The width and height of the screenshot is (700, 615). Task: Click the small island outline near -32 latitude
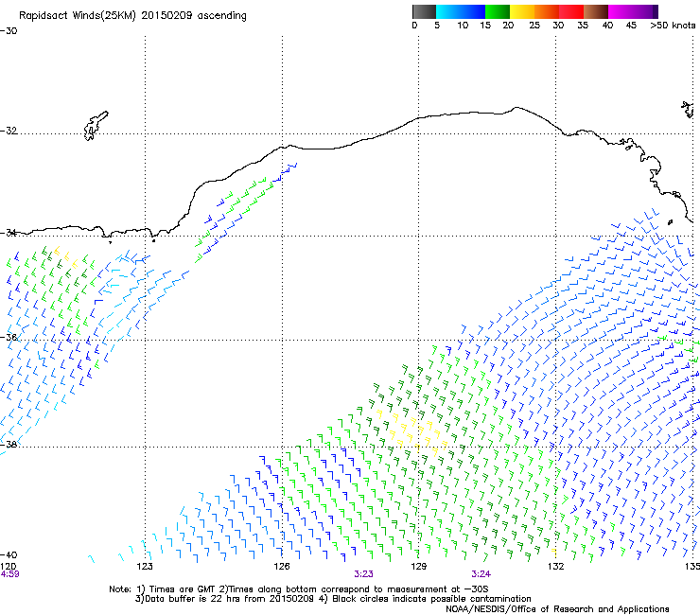(96, 126)
